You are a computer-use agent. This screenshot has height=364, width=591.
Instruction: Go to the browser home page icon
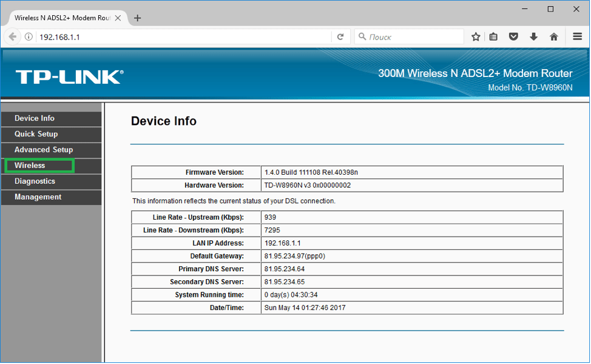click(553, 37)
